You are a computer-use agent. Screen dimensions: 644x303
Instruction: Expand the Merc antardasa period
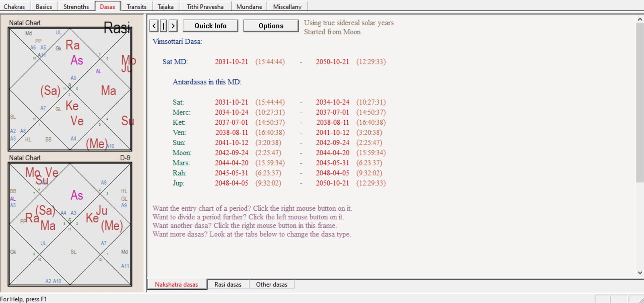[x=181, y=112]
